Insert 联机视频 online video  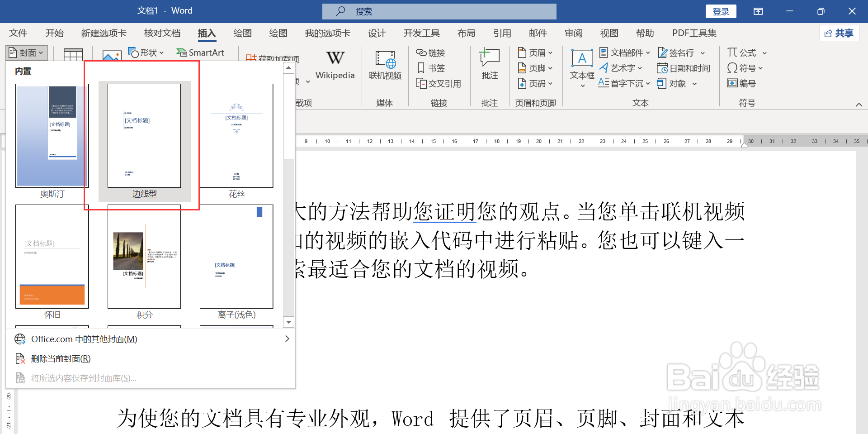(x=385, y=66)
